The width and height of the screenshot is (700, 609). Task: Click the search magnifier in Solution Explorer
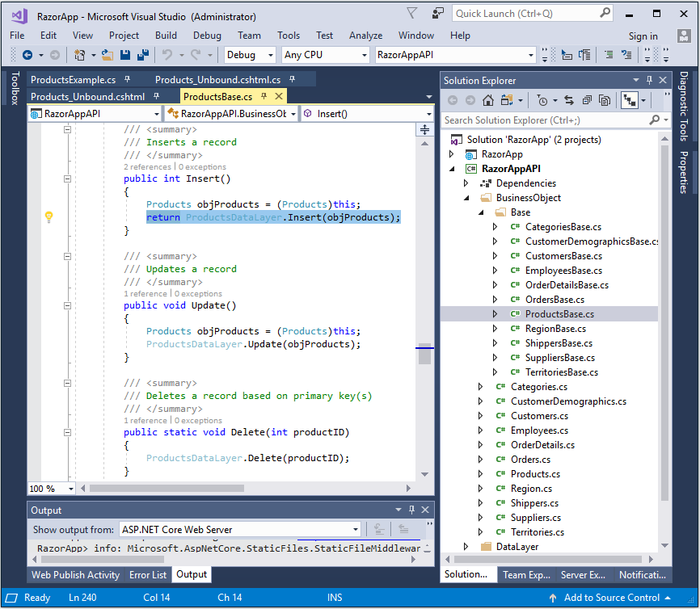pos(655,120)
